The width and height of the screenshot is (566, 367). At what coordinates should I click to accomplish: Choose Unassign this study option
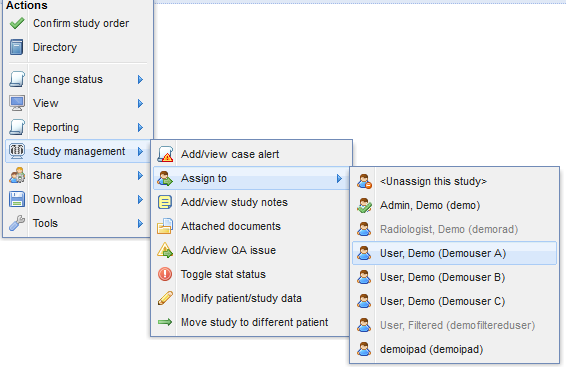(x=454, y=181)
